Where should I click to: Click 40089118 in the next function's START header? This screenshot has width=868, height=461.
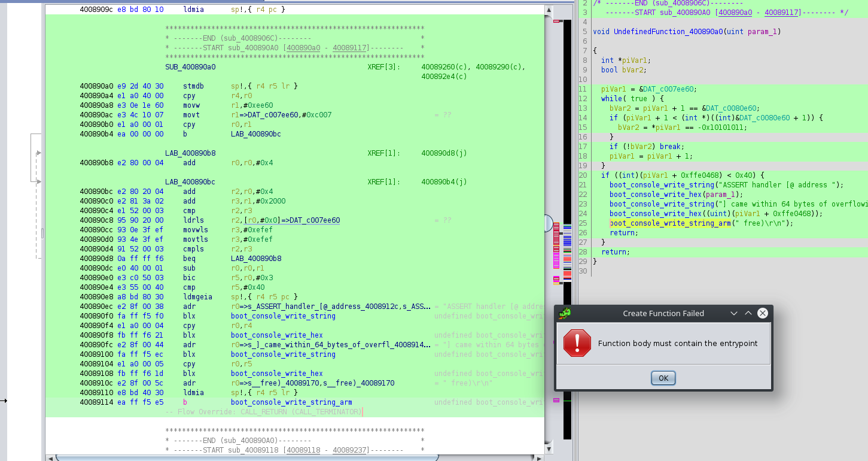coord(304,450)
